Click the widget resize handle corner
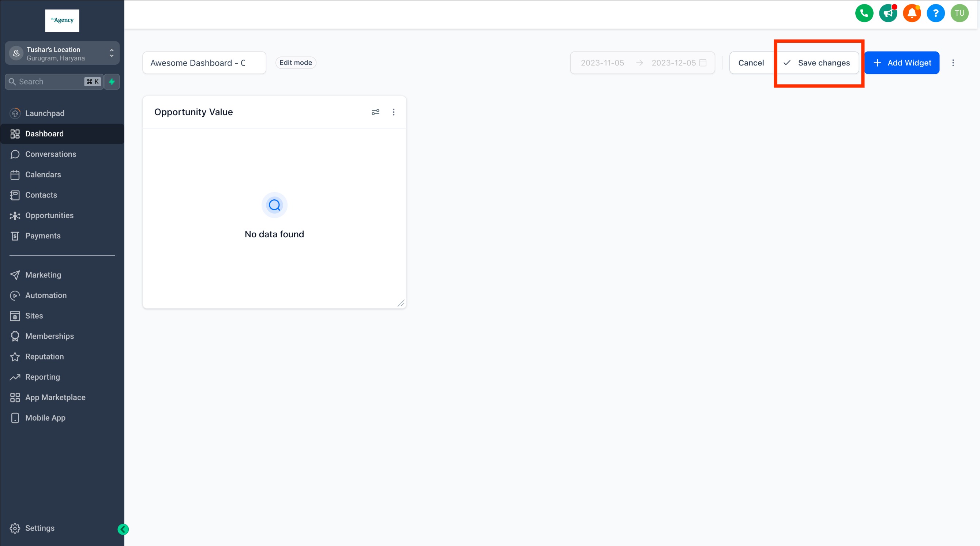 [x=401, y=303]
